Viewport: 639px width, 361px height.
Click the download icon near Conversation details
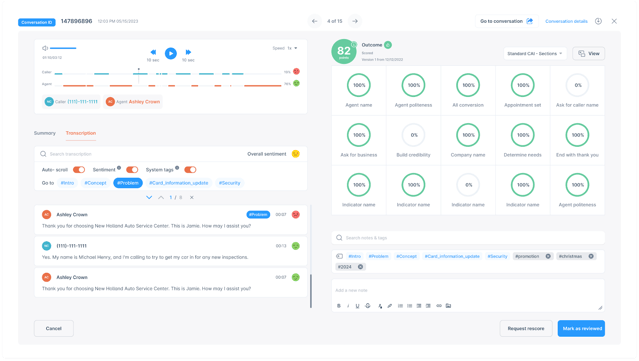598,21
